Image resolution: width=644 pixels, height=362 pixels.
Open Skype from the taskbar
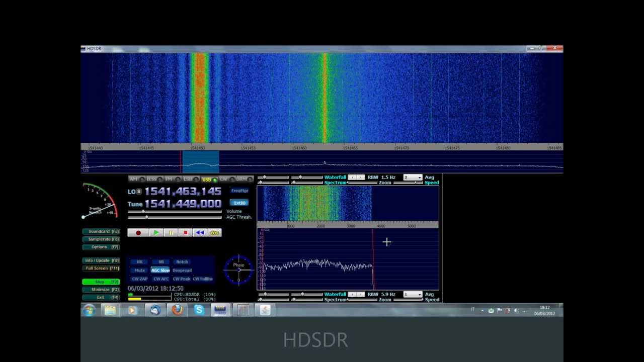coord(199,311)
